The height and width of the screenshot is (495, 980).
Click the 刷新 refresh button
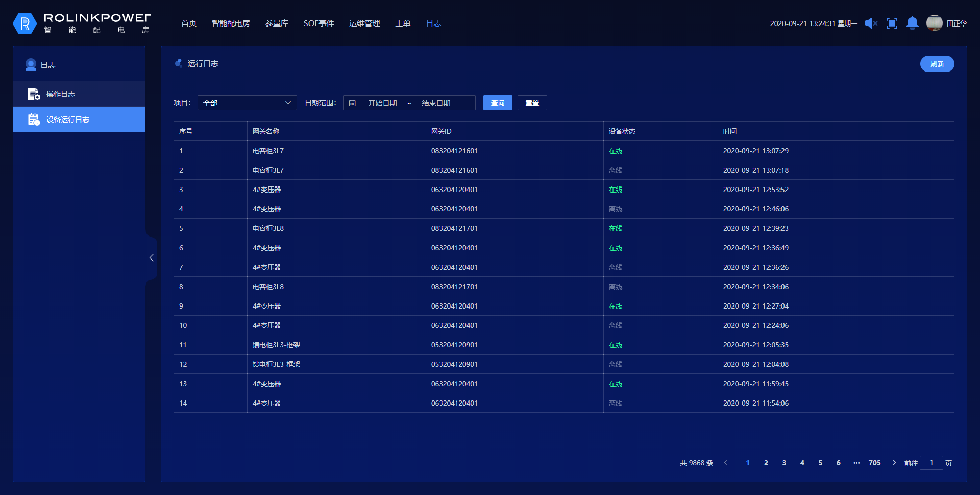(937, 64)
